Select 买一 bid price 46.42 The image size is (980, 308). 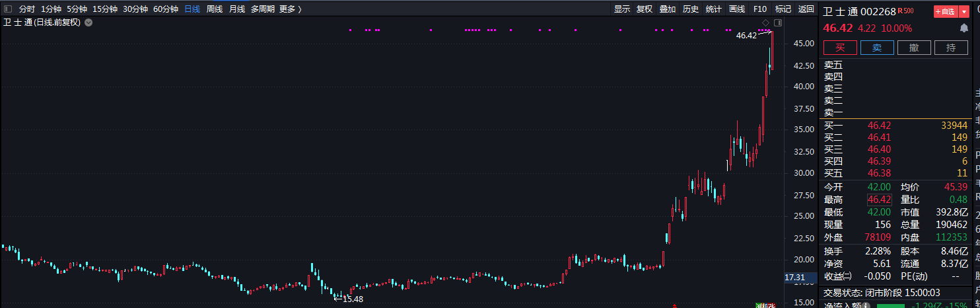click(x=879, y=126)
